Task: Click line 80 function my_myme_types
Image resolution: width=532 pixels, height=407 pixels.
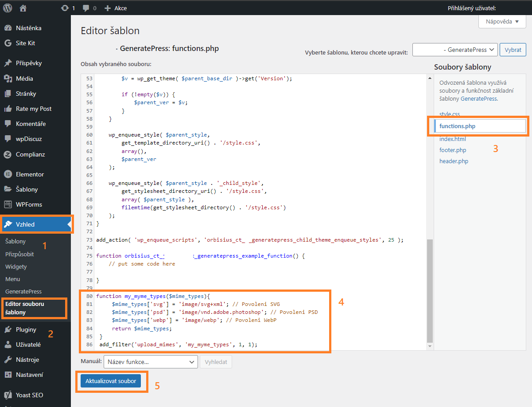Action: (153, 296)
